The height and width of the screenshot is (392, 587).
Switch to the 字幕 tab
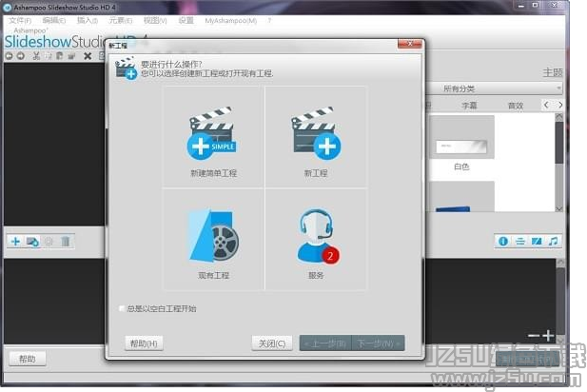click(469, 106)
